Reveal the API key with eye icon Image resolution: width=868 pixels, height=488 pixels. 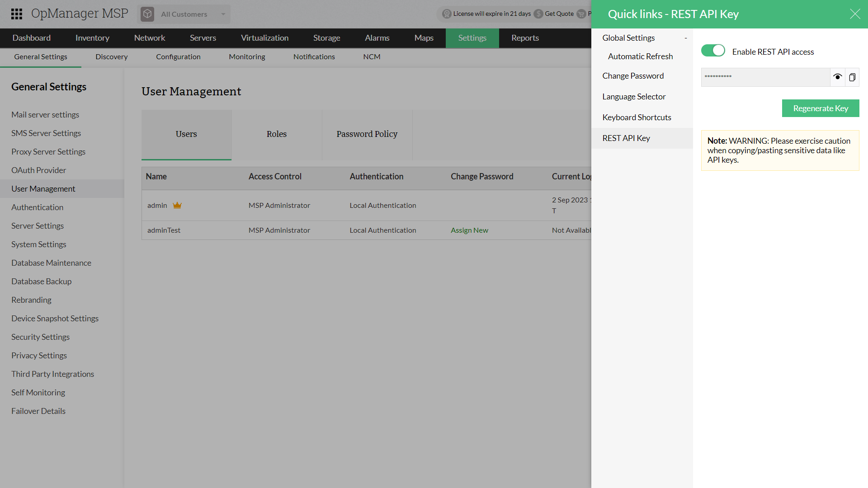(837, 77)
